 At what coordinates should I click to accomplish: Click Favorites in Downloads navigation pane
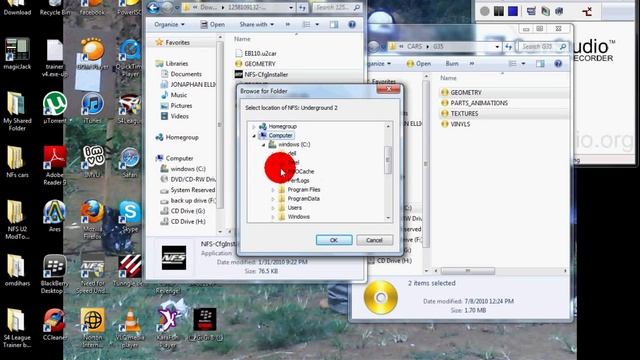tap(177, 42)
